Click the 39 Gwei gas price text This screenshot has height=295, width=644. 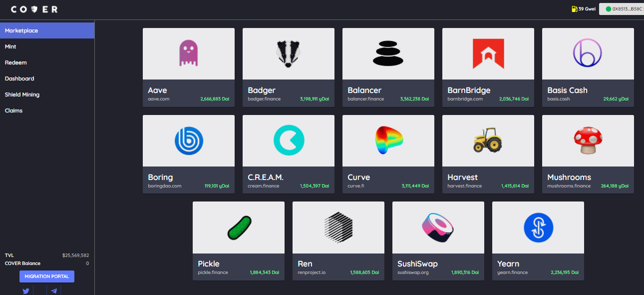click(x=587, y=9)
